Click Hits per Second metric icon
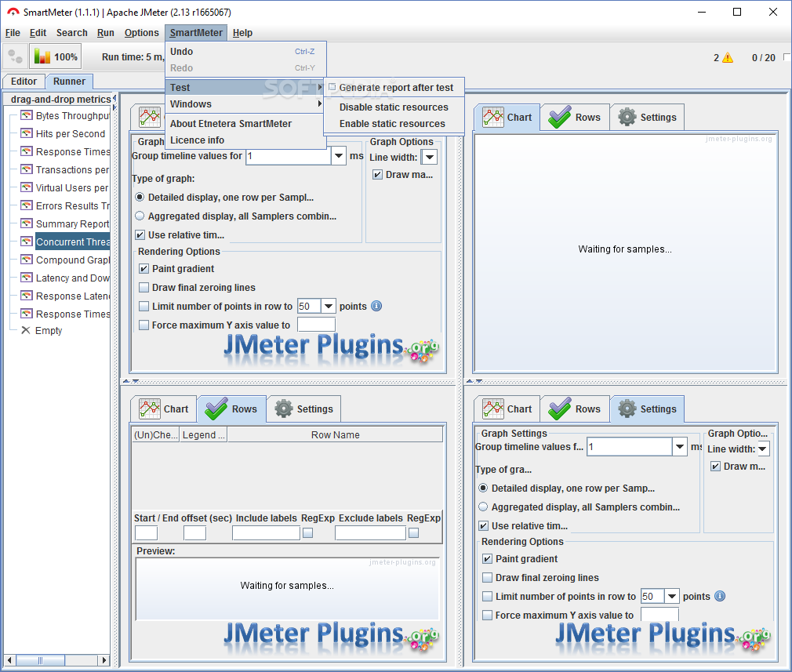 point(26,133)
